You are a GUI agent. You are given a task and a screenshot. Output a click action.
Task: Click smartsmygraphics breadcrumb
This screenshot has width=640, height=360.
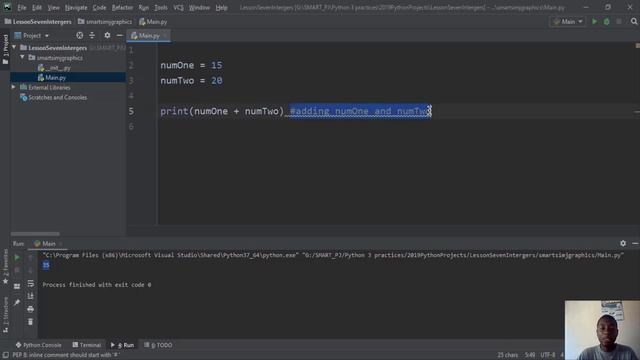pos(105,22)
